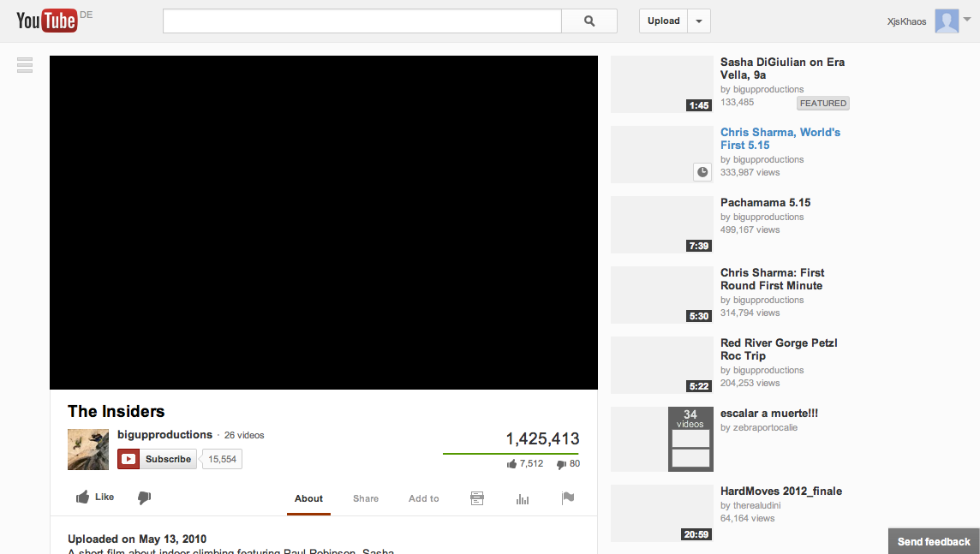The image size is (980, 554).
Task: Click the Upload button
Action: 663,21
